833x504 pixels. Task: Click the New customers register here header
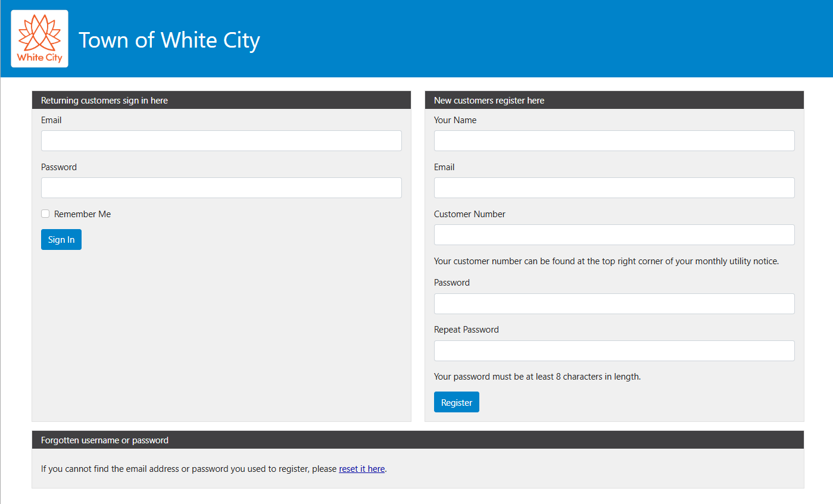point(489,101)
